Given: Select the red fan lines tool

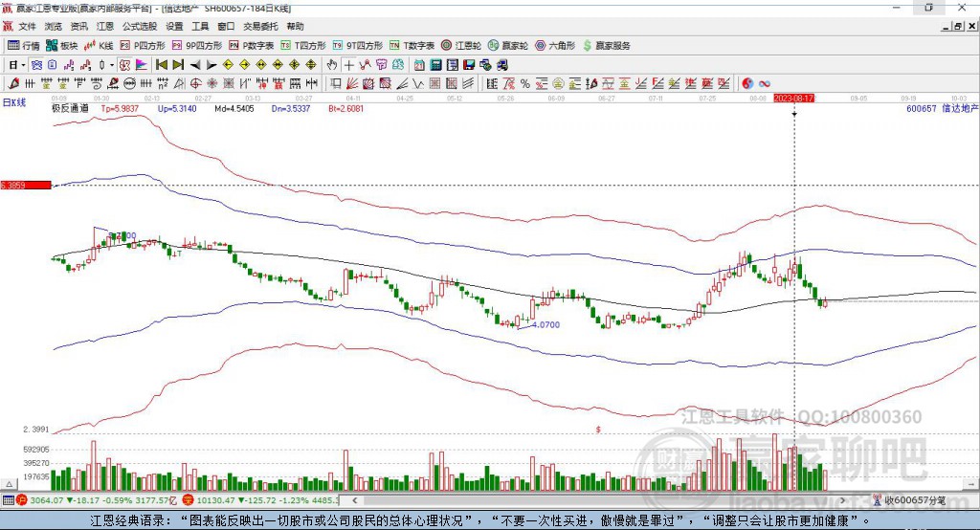Looking at the screenshot, I should click(352, 84).
